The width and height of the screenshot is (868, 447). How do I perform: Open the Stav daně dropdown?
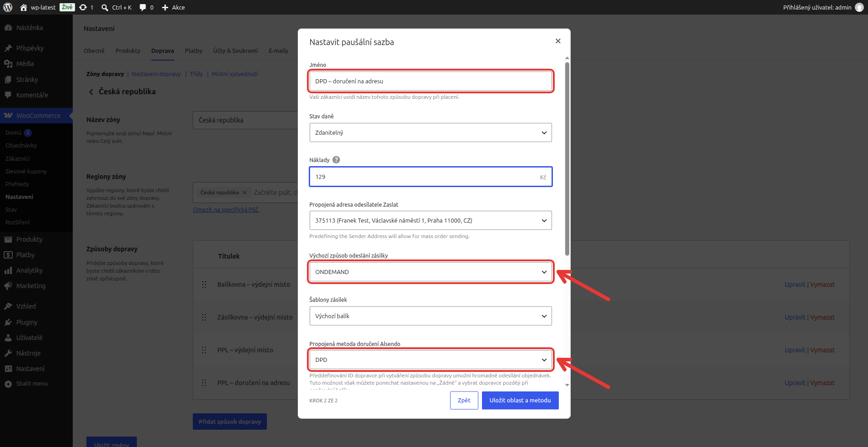431,132
